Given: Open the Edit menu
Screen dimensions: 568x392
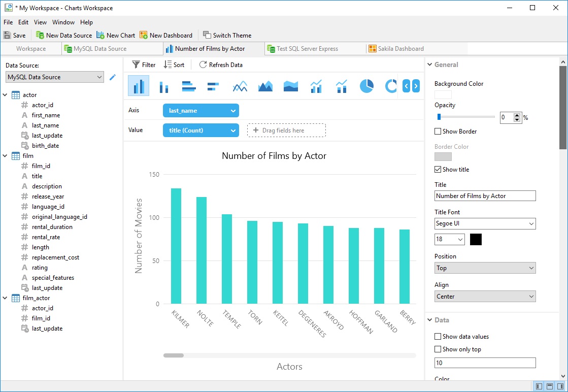Looking at the screenshot, I should 23,22.
